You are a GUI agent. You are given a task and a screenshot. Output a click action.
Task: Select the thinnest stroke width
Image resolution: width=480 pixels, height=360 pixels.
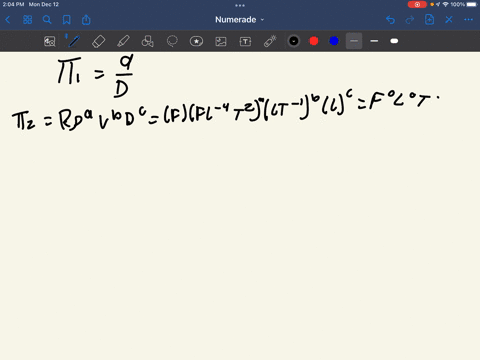pyautogui.click(x=354, y=41)
